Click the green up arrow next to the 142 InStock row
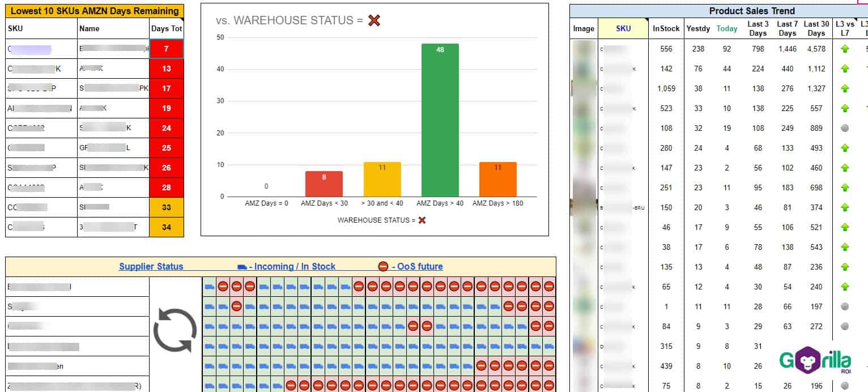The height and width of the screenshot is (392, 868). click(844, 69)
